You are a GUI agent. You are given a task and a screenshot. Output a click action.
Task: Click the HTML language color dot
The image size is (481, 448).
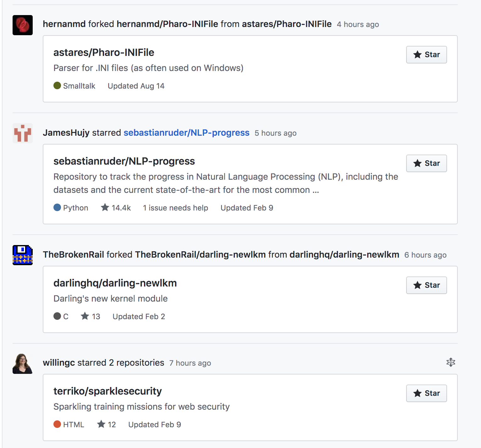pyautogui.click(x=57, y=424)
